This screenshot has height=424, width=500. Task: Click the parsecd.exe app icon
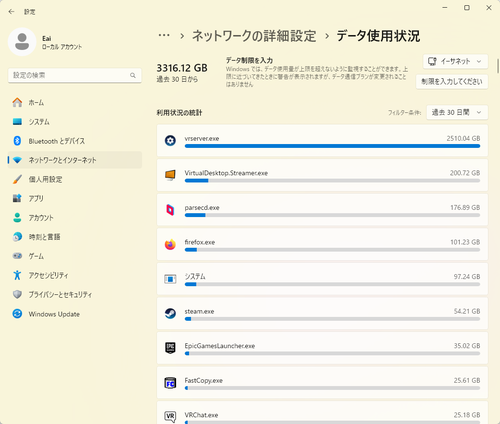pyautogui.click(x=170, y=210)
